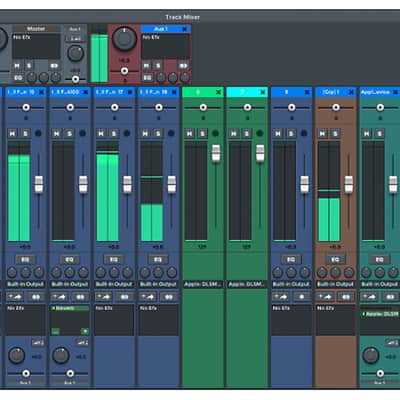Open the add-send arrow icon on the teal channel
This screenshot has height=400, width=400.
369,296
